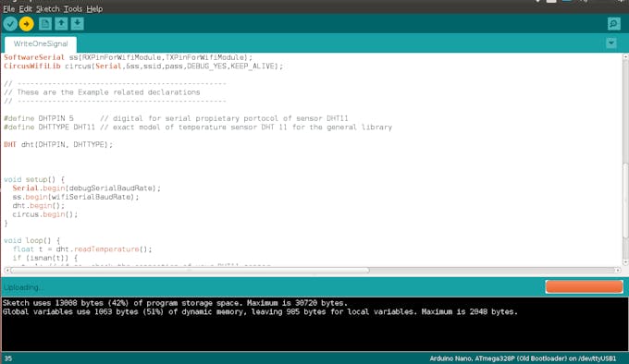
Task: Click the void setup() line in editor
Action: [34, 179]
